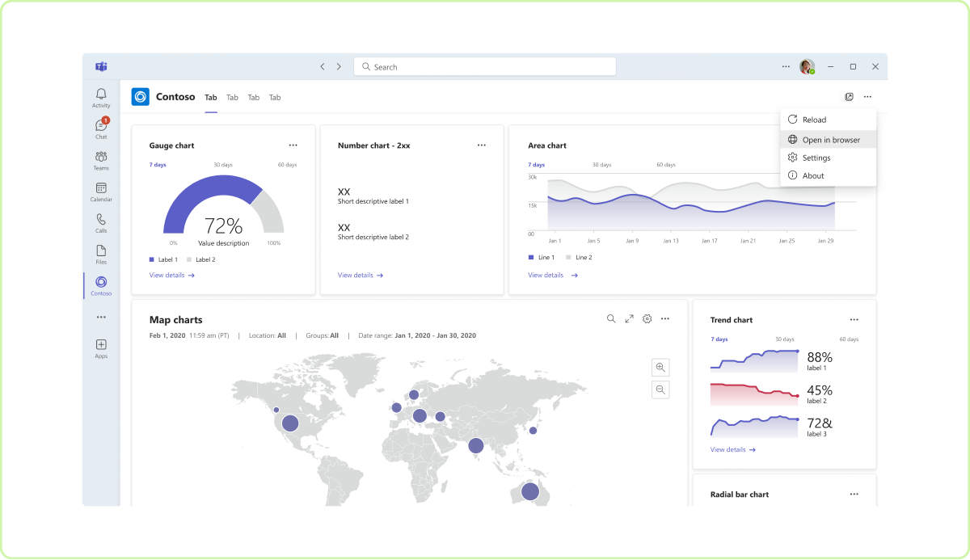Click the Label 1 legend swatch
The image size is (970, 560).
(x=151, y=259)
